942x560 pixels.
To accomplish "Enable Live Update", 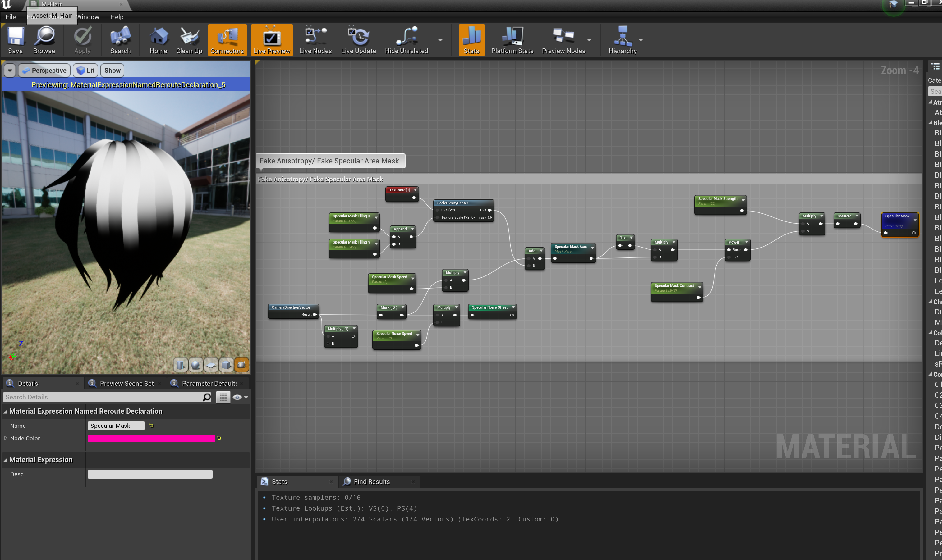I will (358, 40).
